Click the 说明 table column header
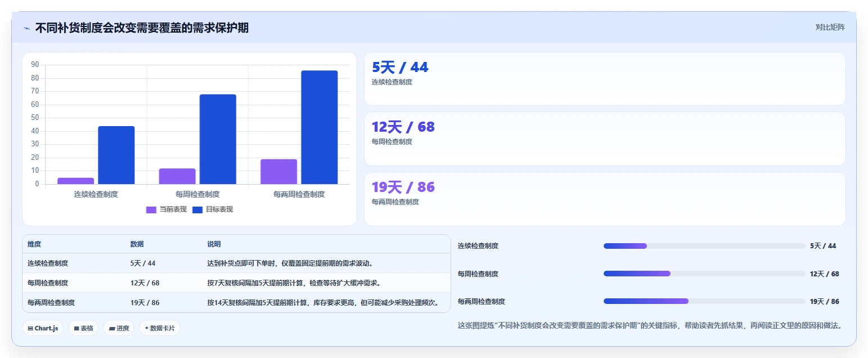This screenshot has width=868, height=358. click(x=214, y=244)
